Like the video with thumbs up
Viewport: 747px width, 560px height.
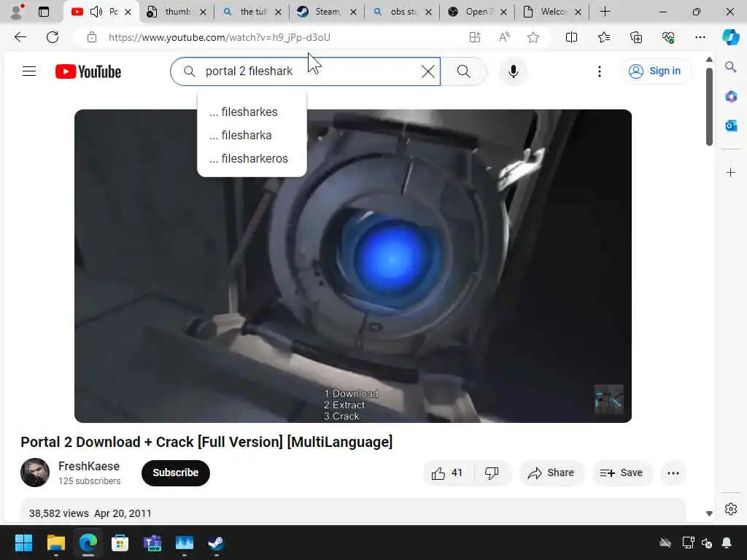tap(447, 472)
